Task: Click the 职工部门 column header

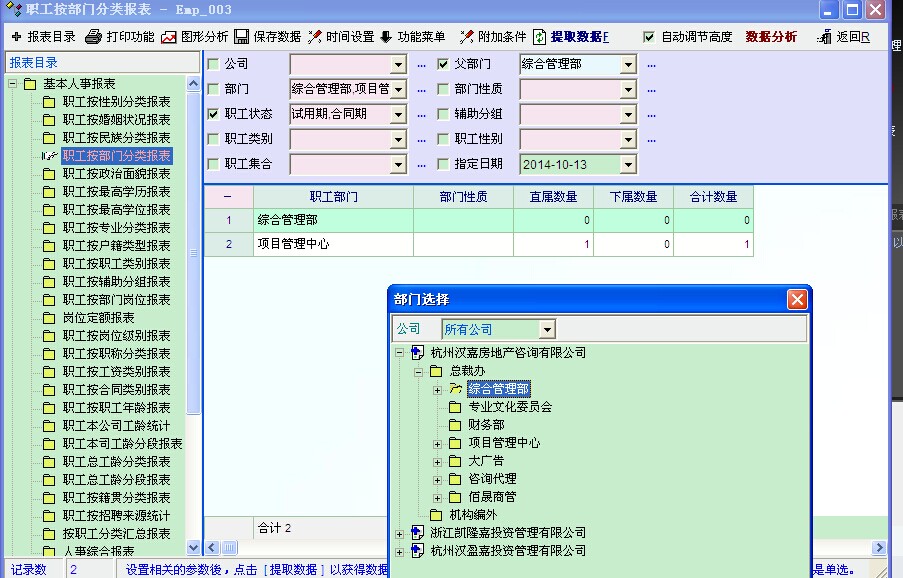Action: [333, 197]
